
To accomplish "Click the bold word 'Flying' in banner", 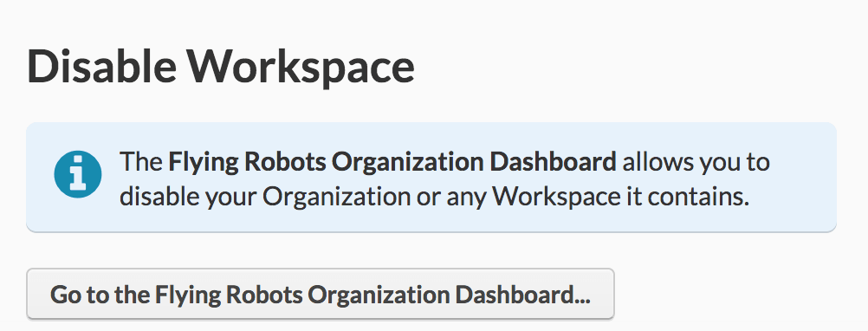I will (x=204, y=163).
